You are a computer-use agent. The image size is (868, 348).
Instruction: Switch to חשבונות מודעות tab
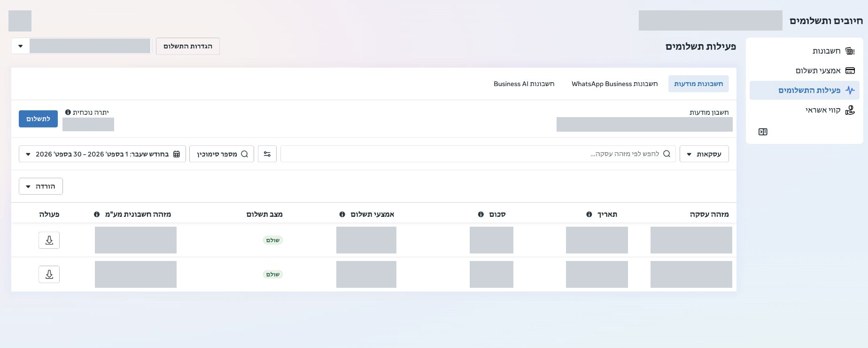point(698,84)
